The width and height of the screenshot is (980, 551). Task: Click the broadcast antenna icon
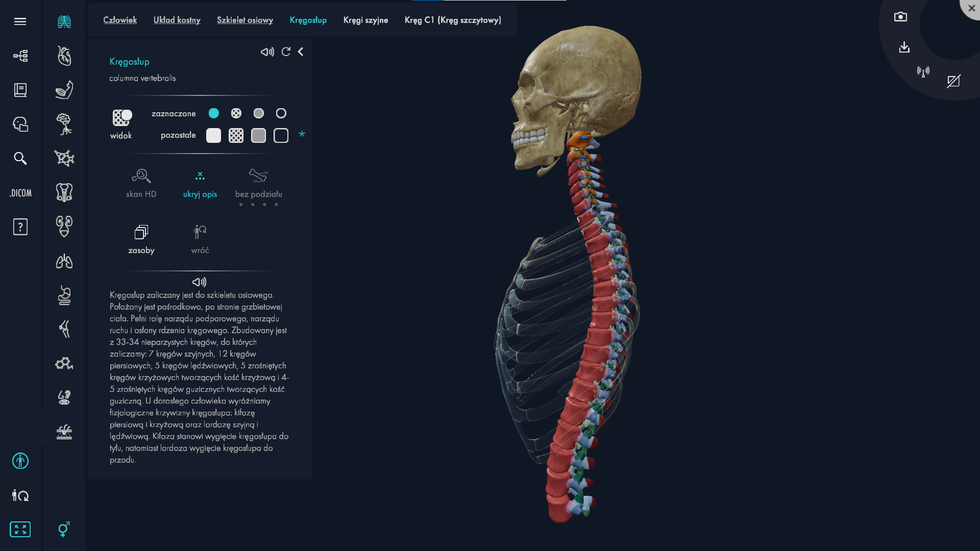[923, 71]
